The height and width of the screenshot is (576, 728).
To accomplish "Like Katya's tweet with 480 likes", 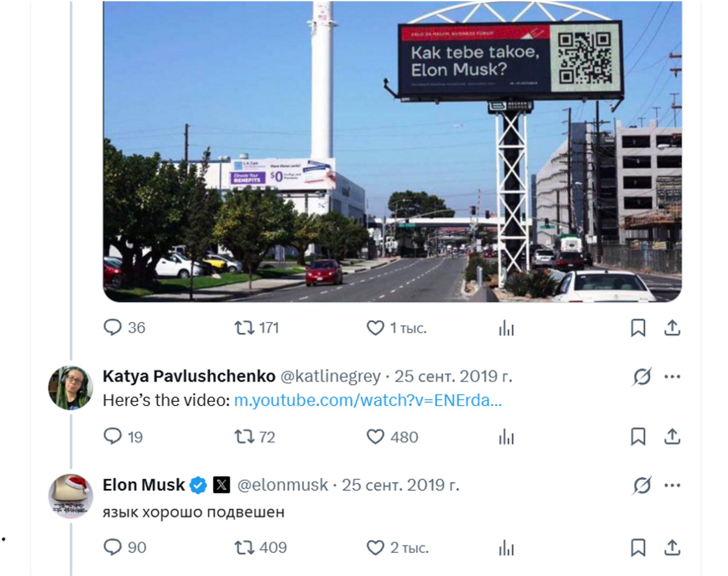I will tap(392, 437).
